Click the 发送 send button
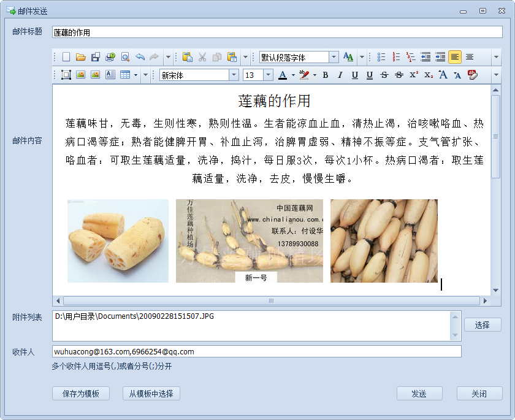 (420, 394)
